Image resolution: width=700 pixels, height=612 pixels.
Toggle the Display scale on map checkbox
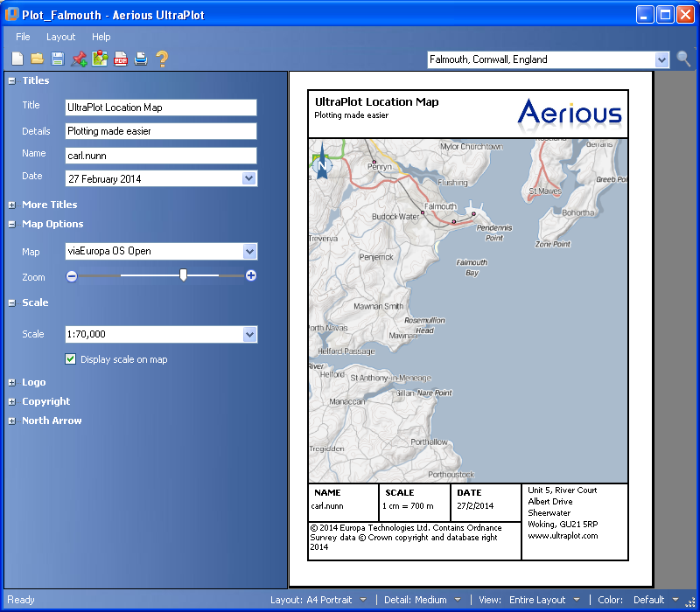coord(71,359)
